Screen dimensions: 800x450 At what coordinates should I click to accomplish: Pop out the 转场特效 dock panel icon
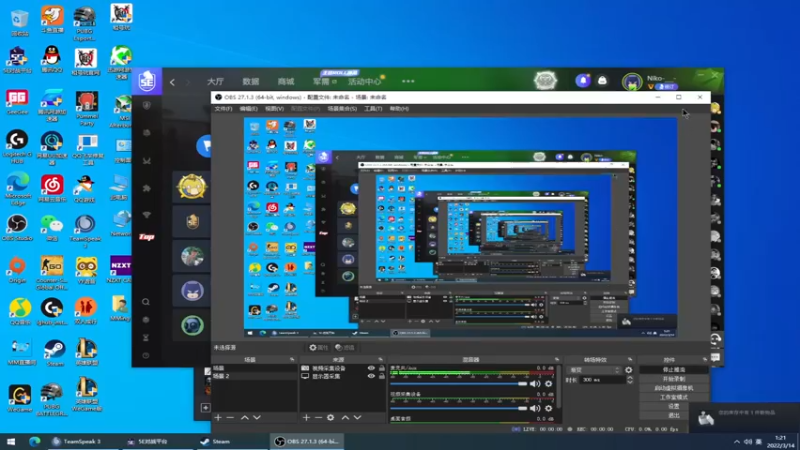[x=630, y=360]
